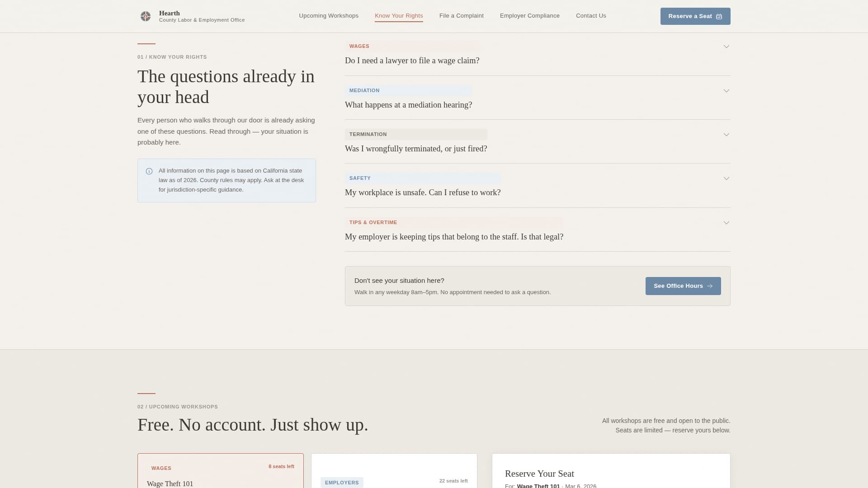
Task: Click the Contact Us nav link
Action: [591, 16]
